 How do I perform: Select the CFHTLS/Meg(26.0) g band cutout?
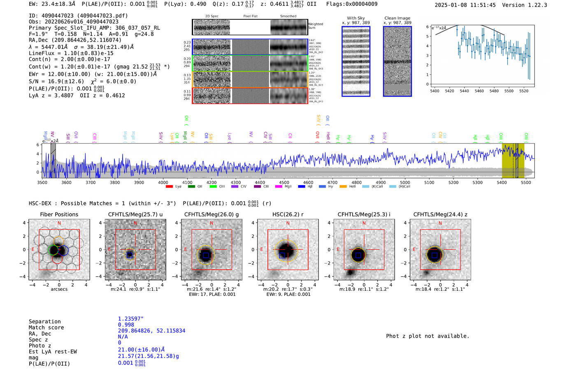coord(211,250)
